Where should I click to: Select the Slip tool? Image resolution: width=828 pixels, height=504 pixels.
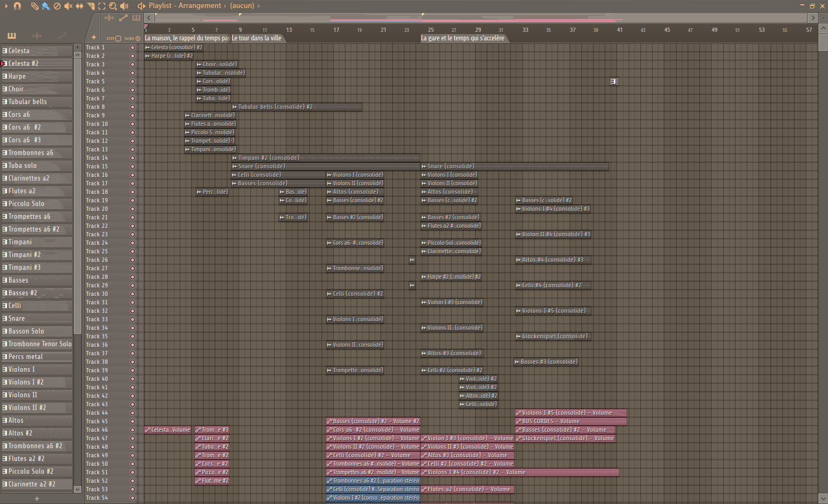[x=79, y=6]
